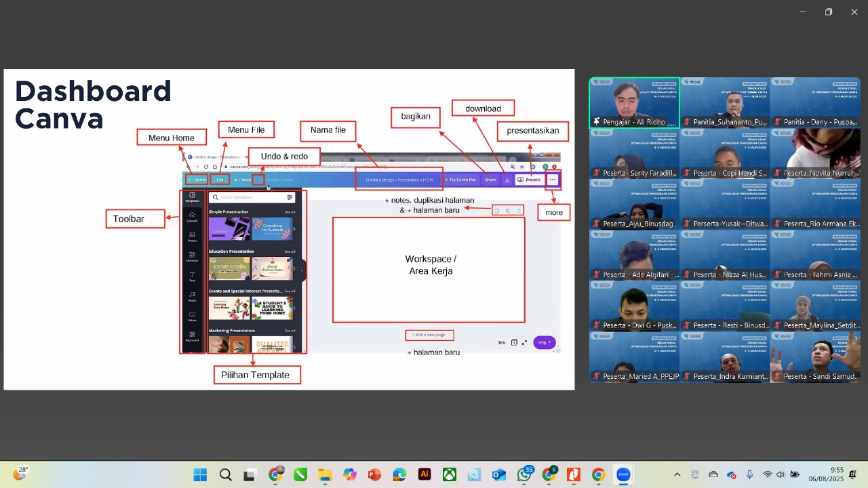Select Peserta - Dwi G video tile
The width and height of the screenshot is (868, 488).
click(634, 306)
